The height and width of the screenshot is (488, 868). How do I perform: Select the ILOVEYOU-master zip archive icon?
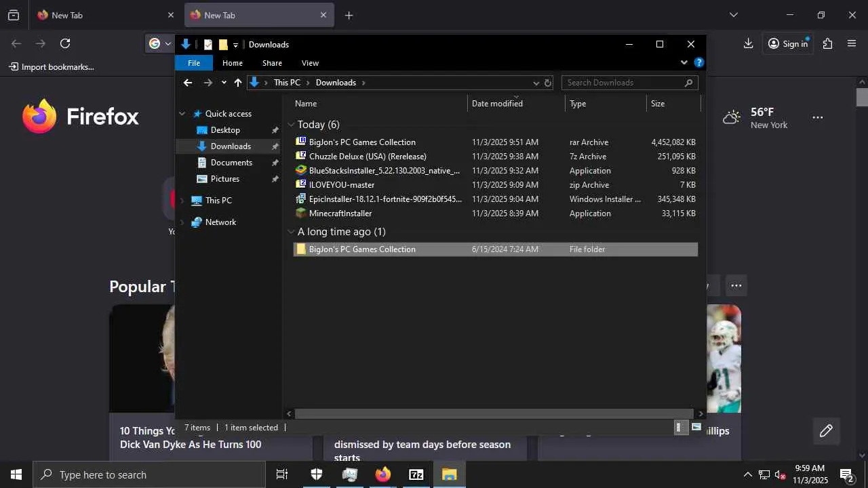point(301,185)
